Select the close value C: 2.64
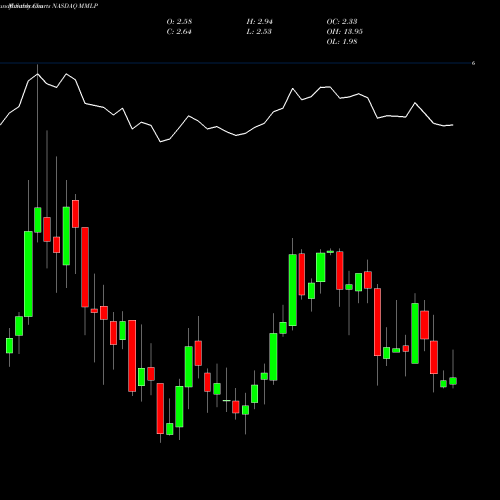Viewport: 500px width, 500px height. (x=179, y=31)
